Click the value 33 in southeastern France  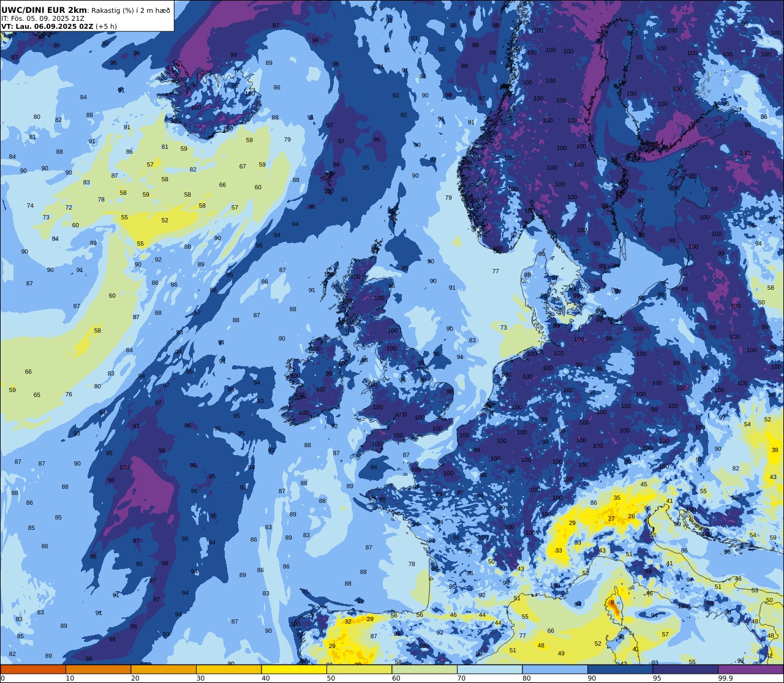559,551
